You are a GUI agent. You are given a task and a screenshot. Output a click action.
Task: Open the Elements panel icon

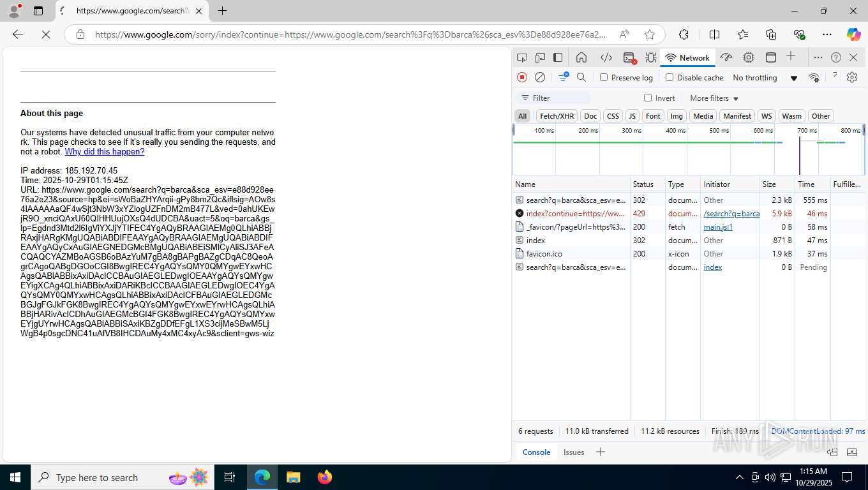pyautogui.click(x=606, y=57)
